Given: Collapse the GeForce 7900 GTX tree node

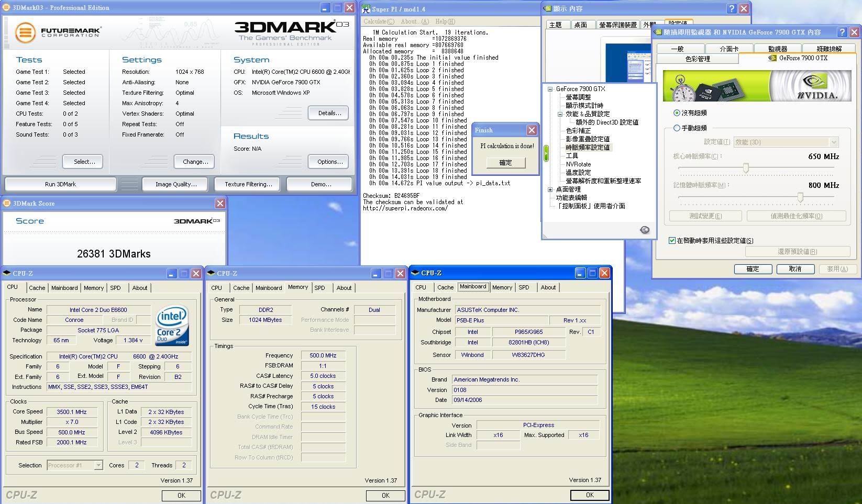Looking at the screenshot, I should point(550,89).
